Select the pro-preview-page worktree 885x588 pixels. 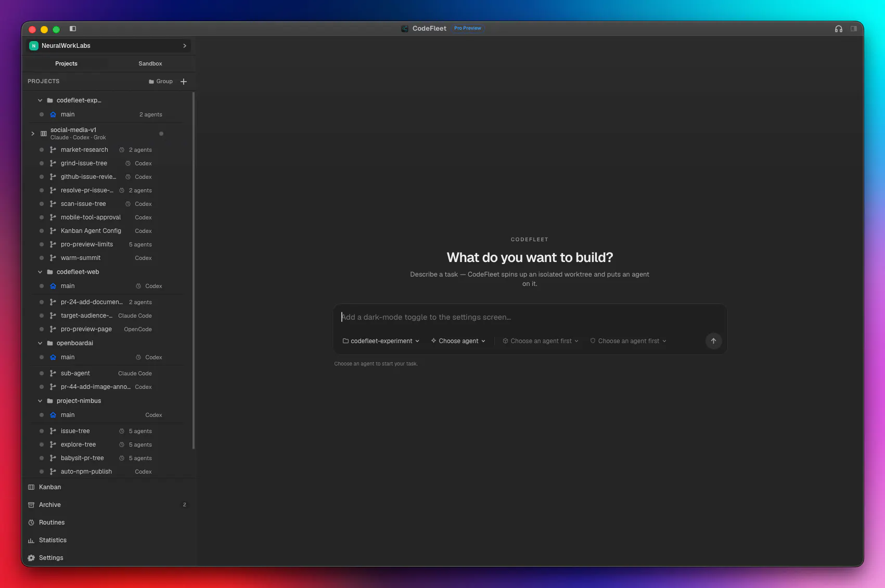pos(108,329)
